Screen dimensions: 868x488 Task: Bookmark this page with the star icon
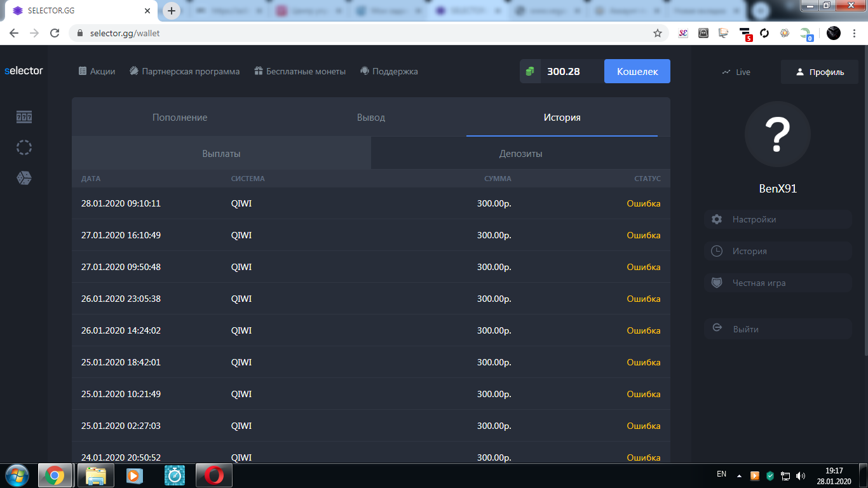point(658,33)
